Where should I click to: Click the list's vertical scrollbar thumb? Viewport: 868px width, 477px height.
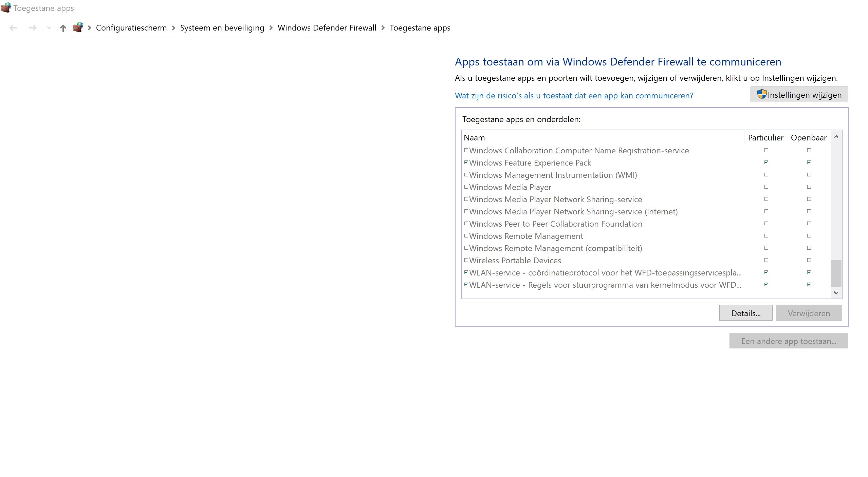[x=836, y=273]
